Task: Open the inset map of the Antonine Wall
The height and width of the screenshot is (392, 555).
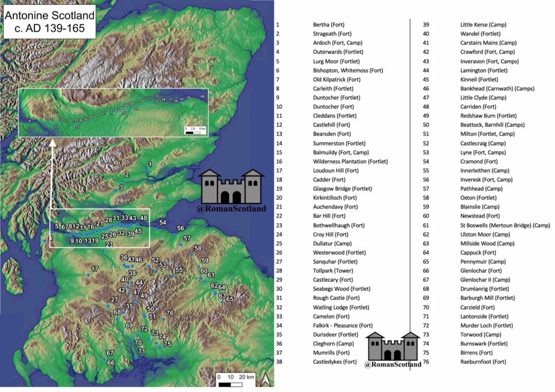Action: point(113,113)
